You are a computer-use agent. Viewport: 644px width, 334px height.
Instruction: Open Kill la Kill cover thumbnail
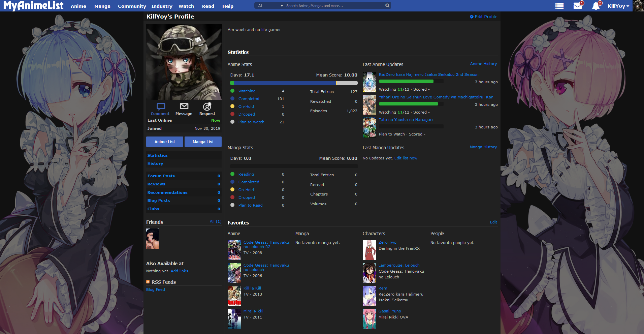click(x=234, y=296)
